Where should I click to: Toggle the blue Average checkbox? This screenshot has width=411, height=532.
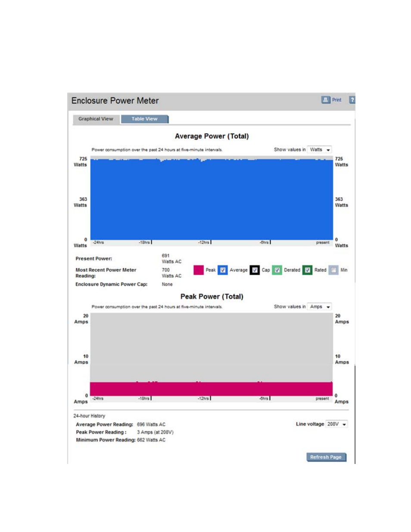point(223,270)
